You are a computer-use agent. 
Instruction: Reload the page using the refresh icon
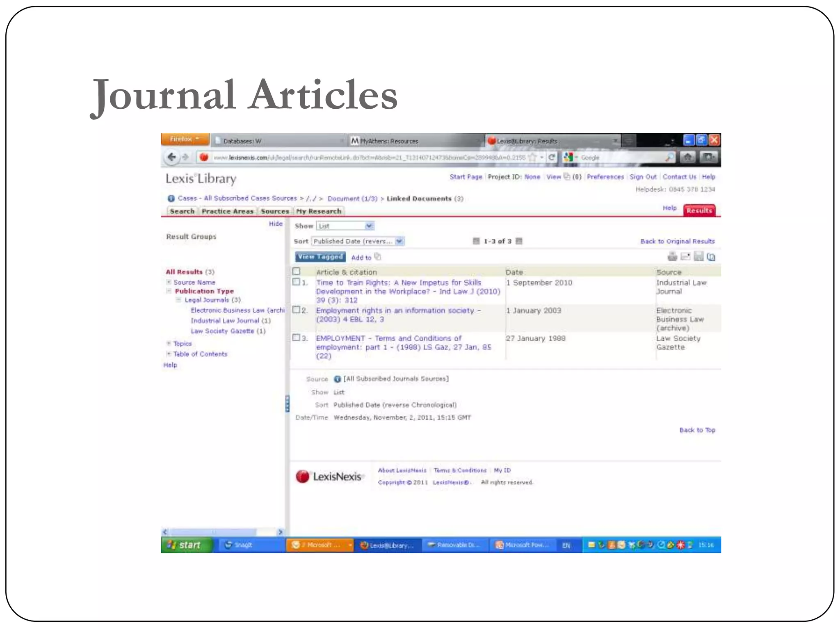(552, 157)
